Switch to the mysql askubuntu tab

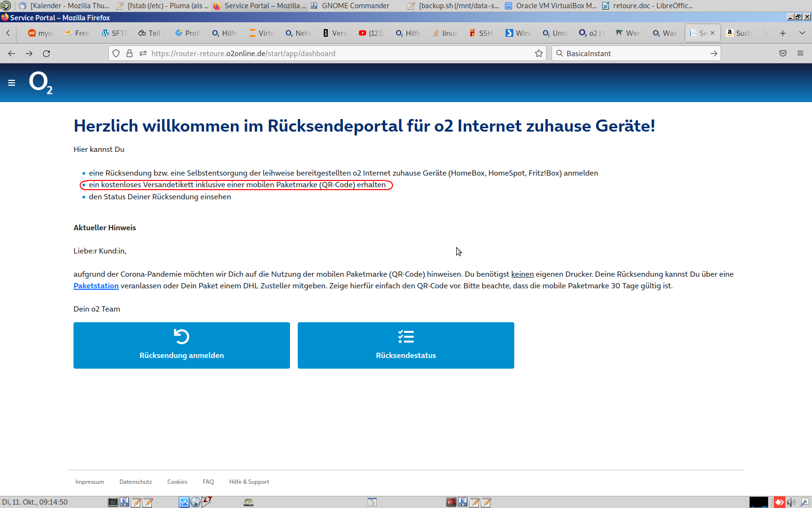pos(41,33)
